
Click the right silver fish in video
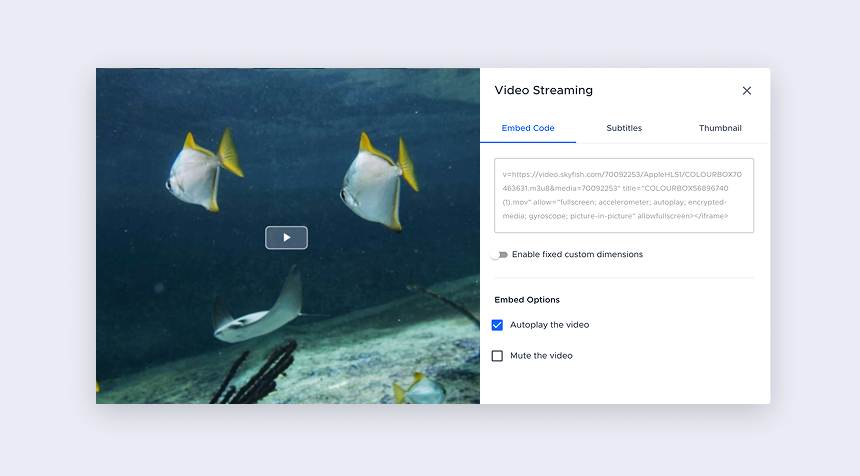pos(376,178)
